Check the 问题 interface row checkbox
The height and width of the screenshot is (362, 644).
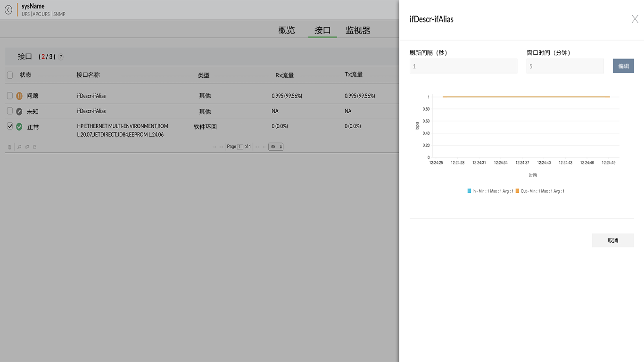(10, 96)
